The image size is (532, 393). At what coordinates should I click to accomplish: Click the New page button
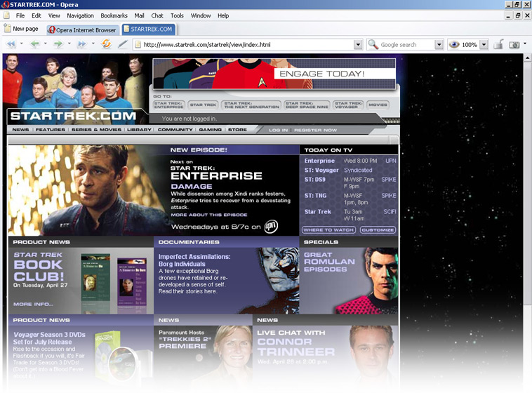click(x=21, y=29)
